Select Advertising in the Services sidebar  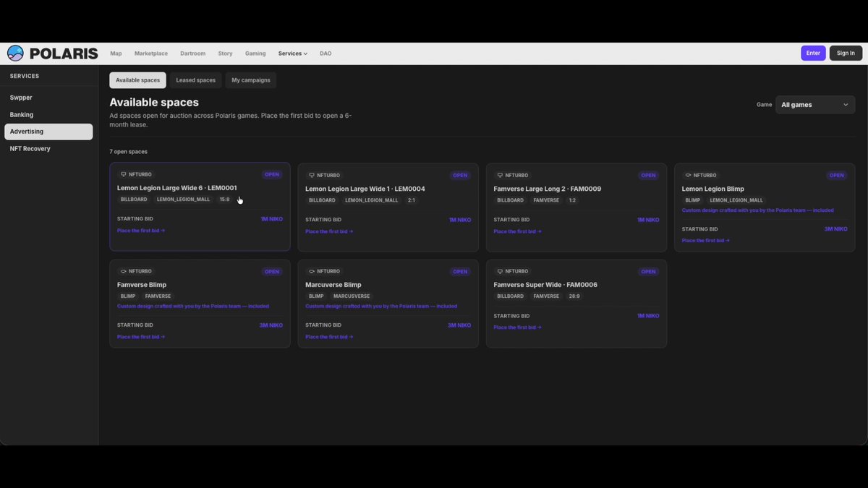point(48,132)
